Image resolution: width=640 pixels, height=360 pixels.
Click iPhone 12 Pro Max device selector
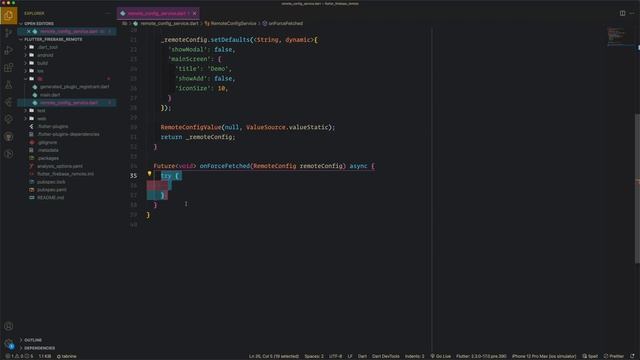click(544, 356)
